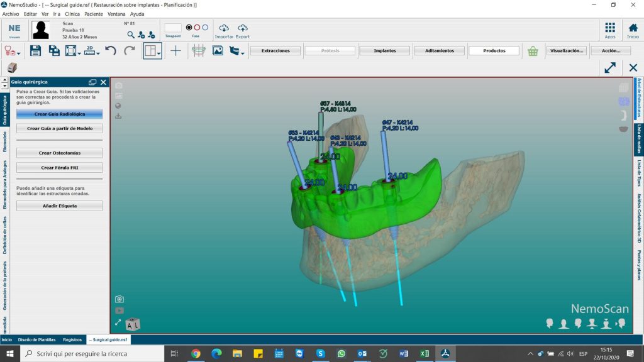
Task: Click the NE Usuario icon
Action: [x=14, y=30]
